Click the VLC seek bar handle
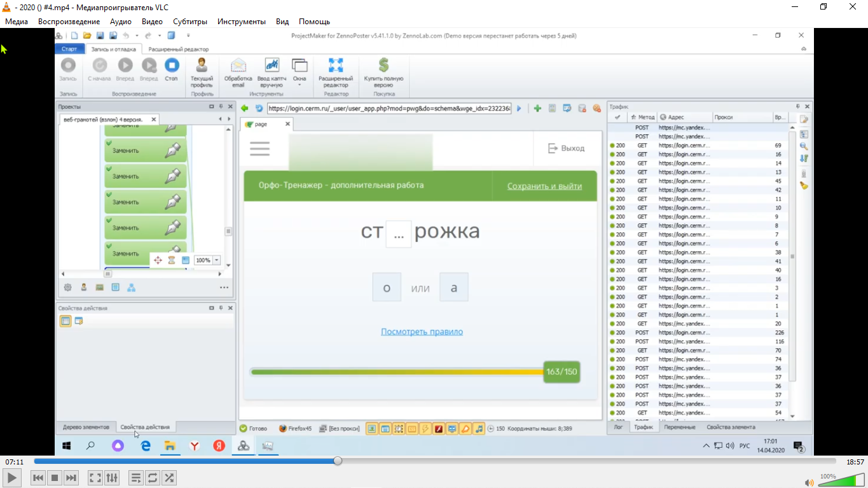 (x=338, y=461)
